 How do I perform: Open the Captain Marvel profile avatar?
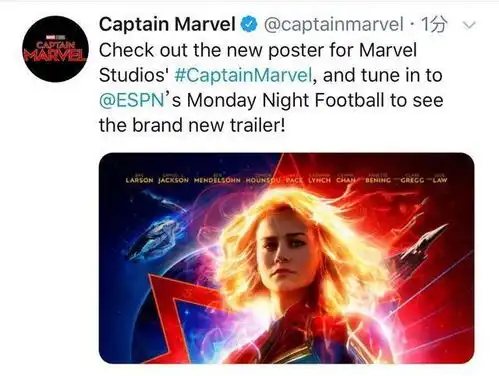[55, 49]
